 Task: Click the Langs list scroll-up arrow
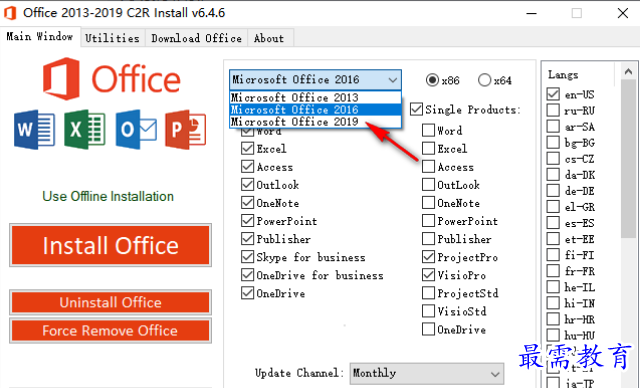click(x=628, y=71)
